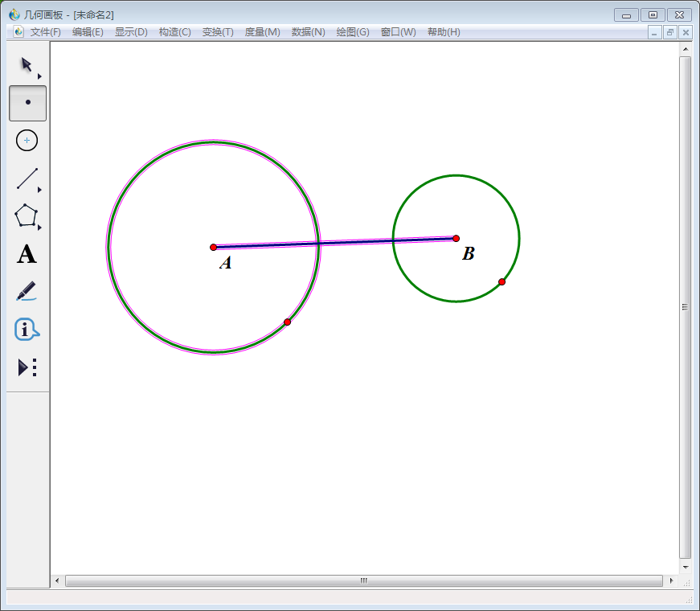The height and width of the screenshot is (611, 700).
Task: Select the Marker pen tool
Action: point(27,291)
